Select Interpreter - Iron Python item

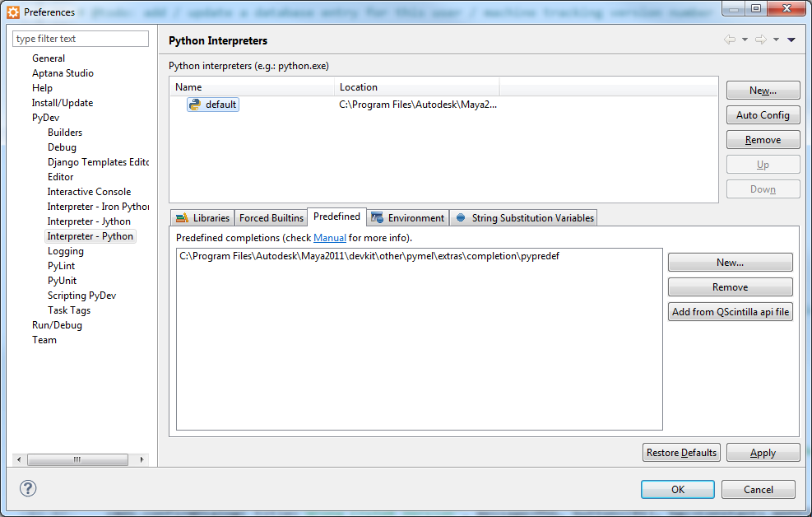[98, 207]
